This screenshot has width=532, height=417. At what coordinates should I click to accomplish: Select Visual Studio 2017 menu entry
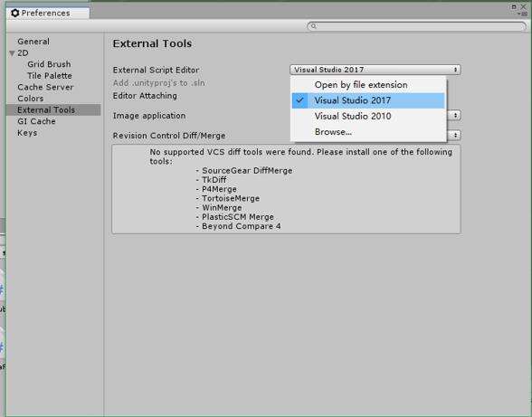[368, 100]
